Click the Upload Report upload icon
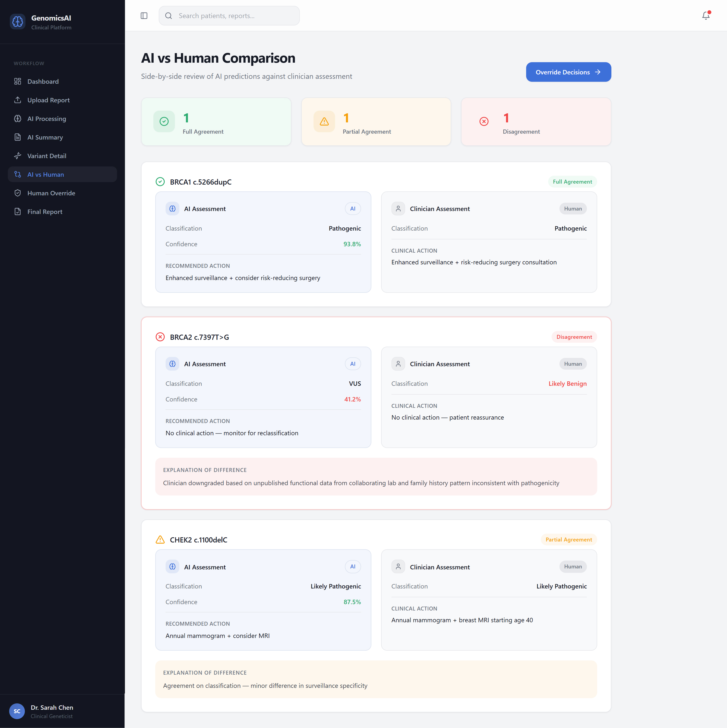727x728 pixels. [18, 100]
